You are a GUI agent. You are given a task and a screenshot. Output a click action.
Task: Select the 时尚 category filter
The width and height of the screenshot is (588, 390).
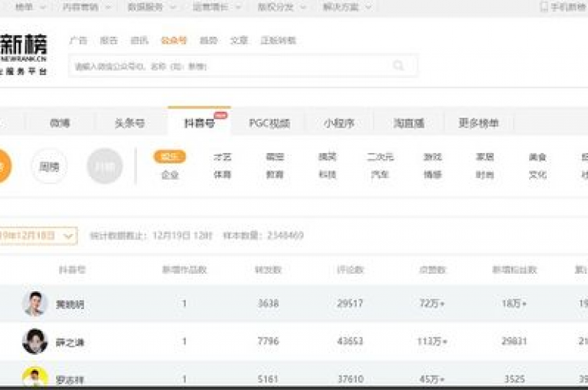pyautogui.click(x=485, y=174)
